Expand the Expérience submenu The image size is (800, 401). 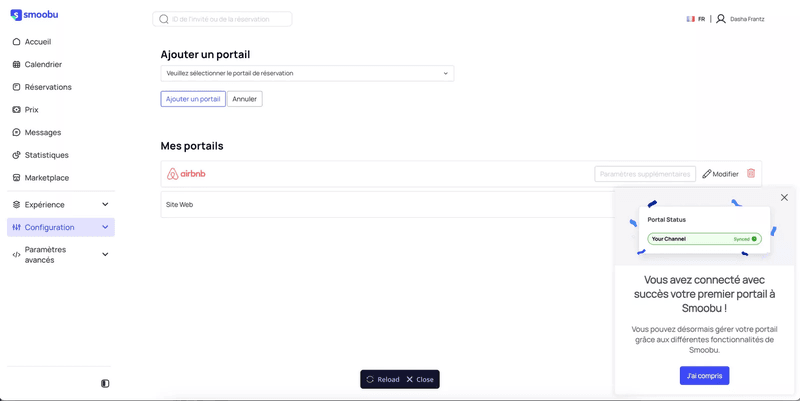point(105,204)
